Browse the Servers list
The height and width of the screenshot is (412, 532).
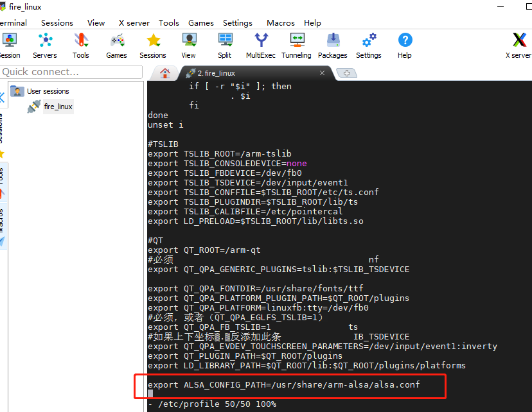click(44, 45)
